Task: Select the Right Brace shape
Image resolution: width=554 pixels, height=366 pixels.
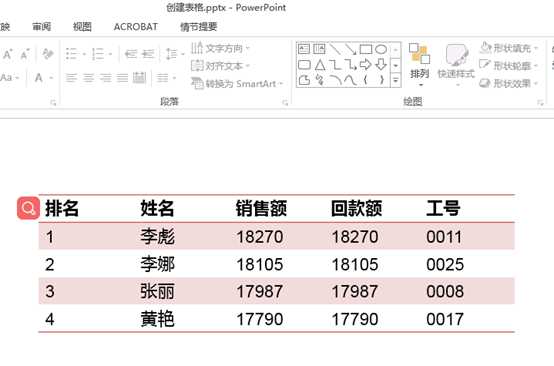Action: pyautogui.click(x=382, y=80)
